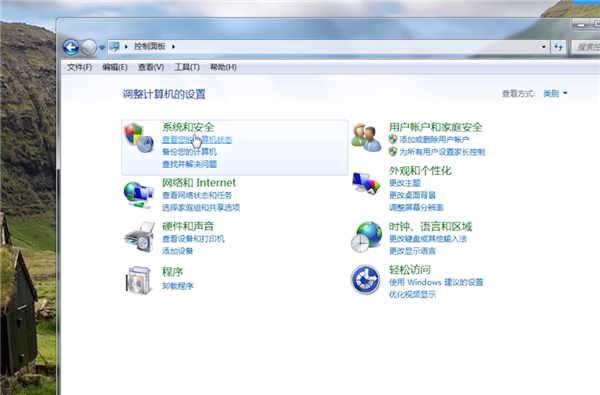Open the Programs disc box icon
Image resolution: width=600 pixels, height=395 pixels.
click(x=138, y=281)
